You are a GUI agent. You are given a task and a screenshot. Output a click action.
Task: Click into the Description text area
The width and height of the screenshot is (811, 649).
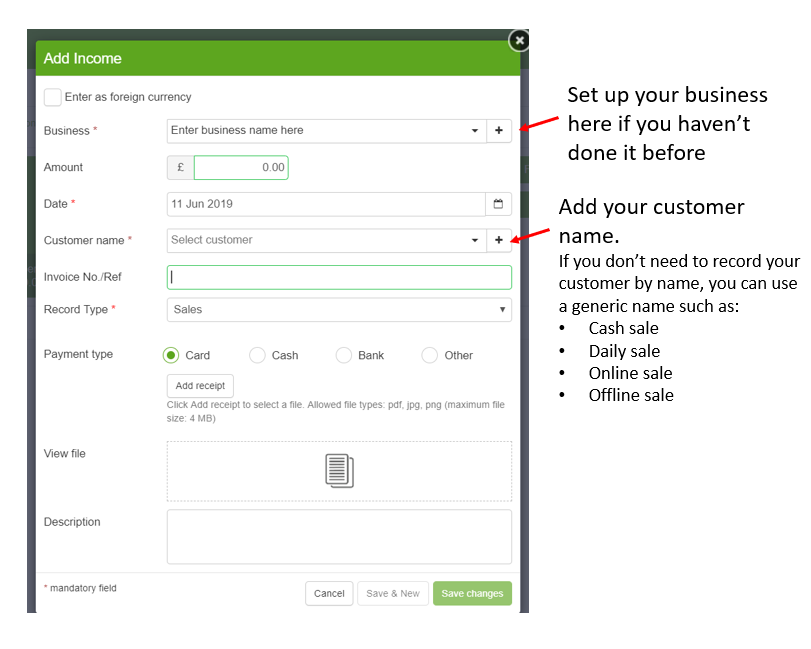coord(339,537)
